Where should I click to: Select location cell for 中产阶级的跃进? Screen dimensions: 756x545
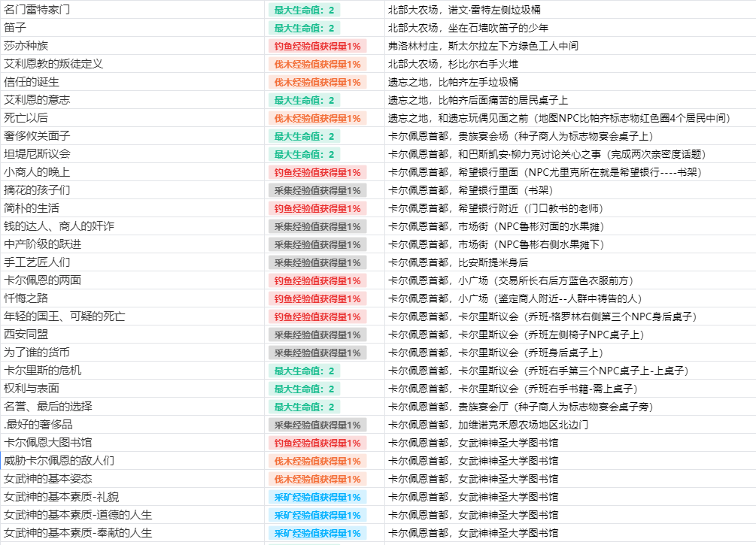(x=570, y=244)
